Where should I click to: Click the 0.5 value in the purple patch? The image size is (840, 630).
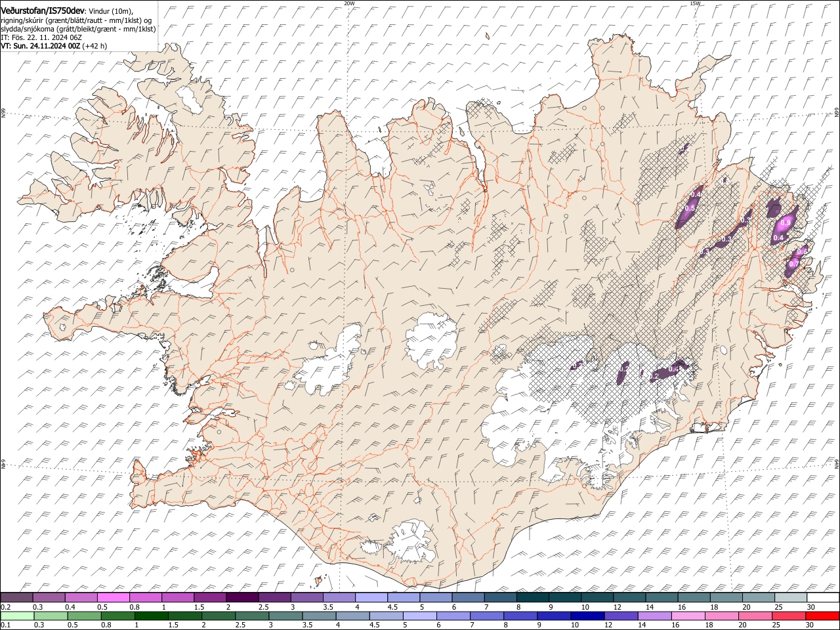click(690, 209)
